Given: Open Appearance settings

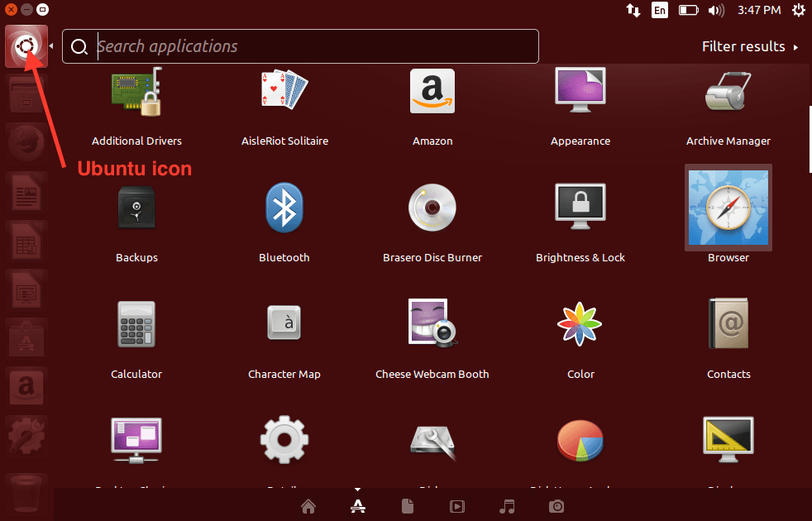Looking at the screenshot, I should 580,90.
